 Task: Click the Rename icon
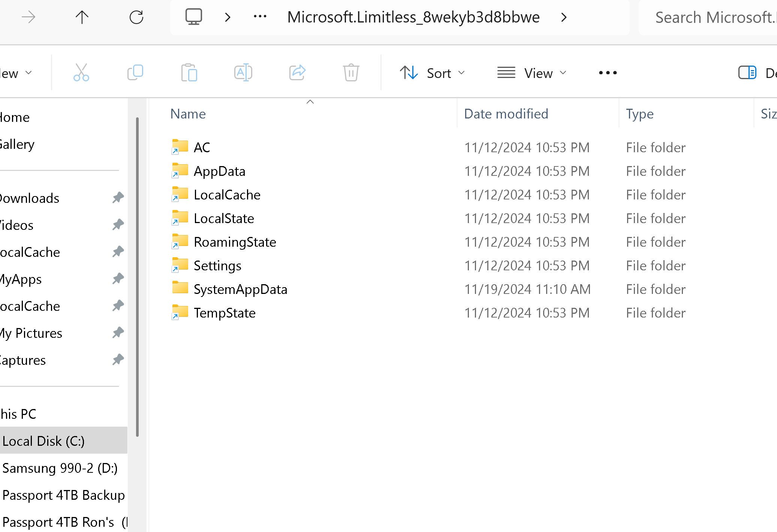[243, 72]
